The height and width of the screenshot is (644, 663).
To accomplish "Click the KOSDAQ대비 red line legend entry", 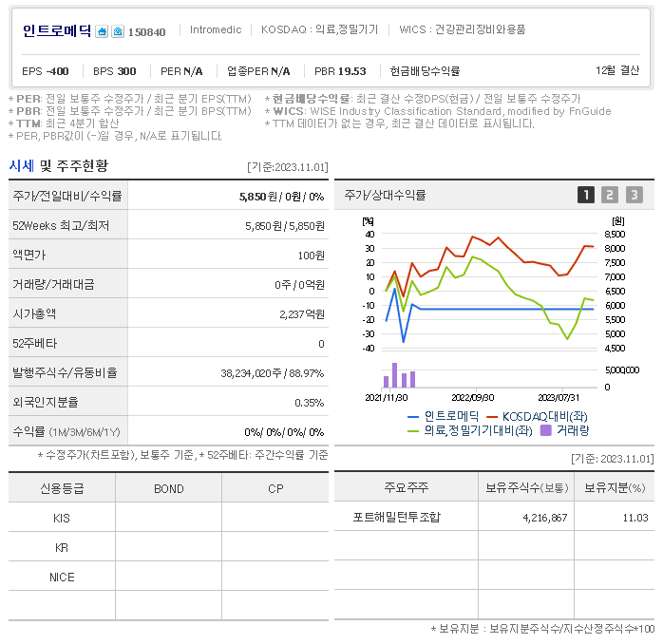I will tap(537, 416).
